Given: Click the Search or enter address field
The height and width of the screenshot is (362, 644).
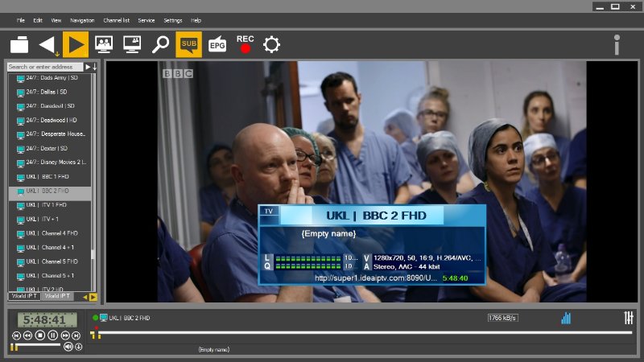Looking at the screenshot, I should point(45,67).
